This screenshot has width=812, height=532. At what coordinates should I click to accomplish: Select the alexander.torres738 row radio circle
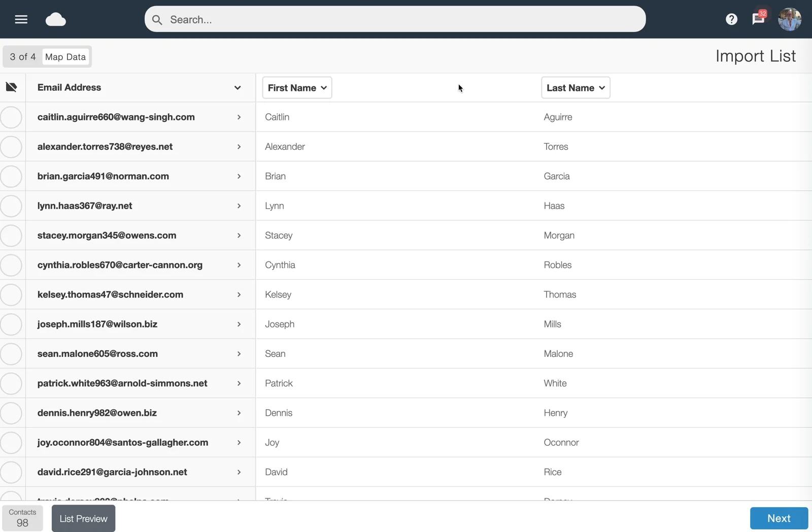[11, 147]
